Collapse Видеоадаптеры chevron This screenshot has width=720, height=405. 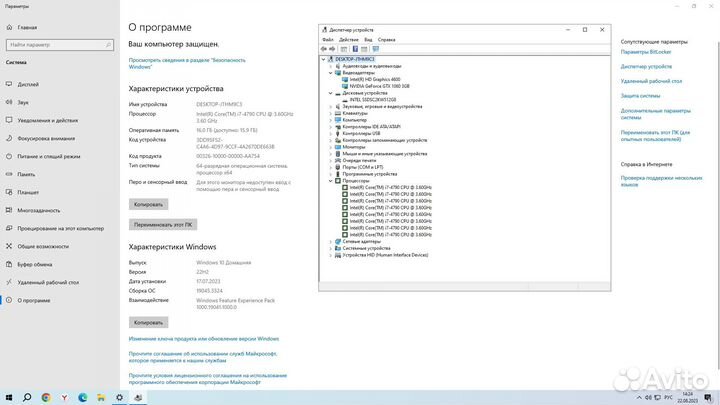pos(331,73)
